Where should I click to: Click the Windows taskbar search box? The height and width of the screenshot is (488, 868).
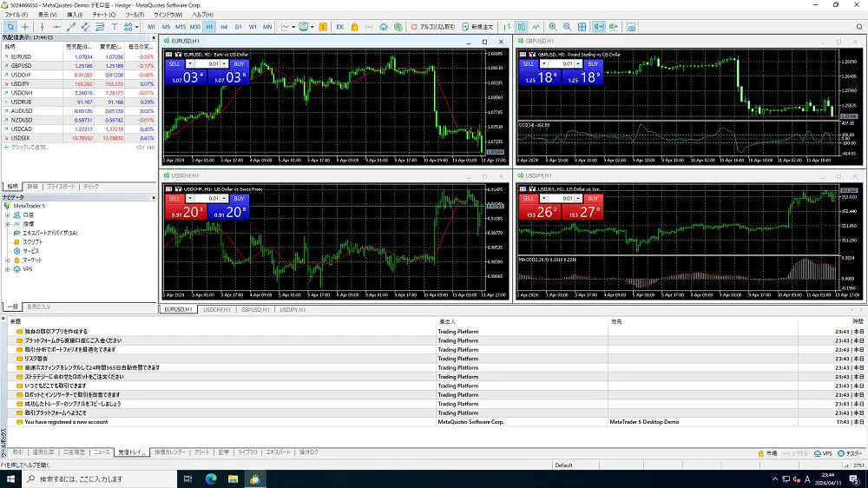tap(95, 478)
